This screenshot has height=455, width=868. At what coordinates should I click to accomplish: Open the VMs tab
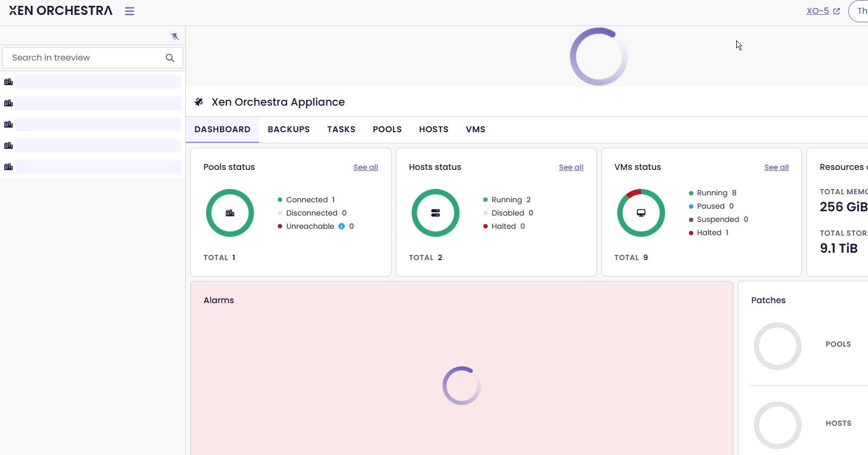[x=475, y=130]
